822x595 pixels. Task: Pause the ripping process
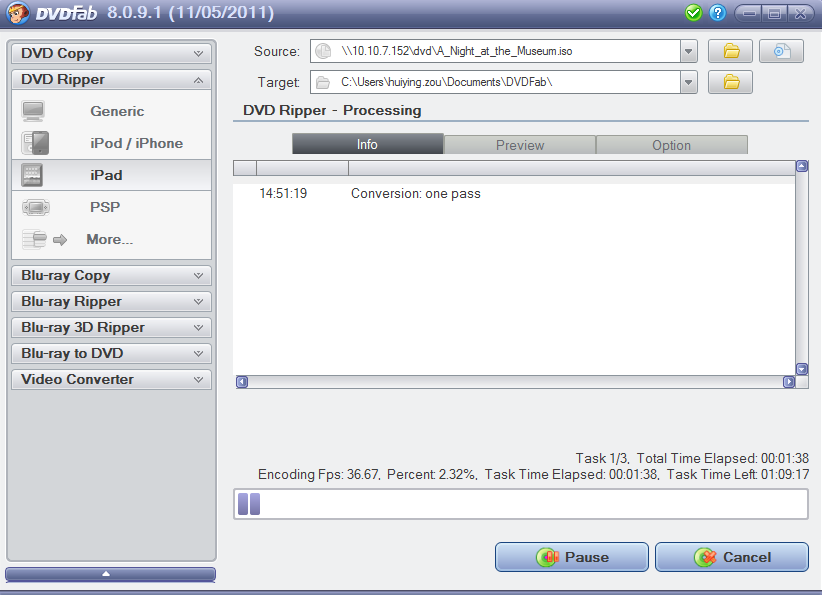[571, 557]
